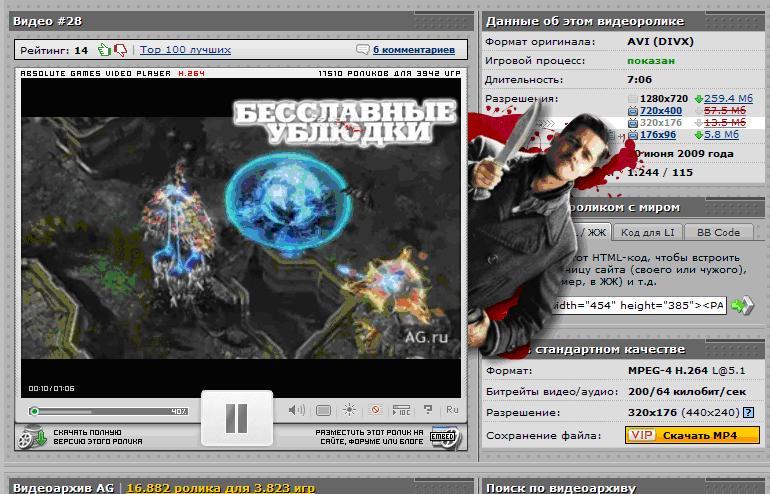Click the speech bubble comments icon
The width and height of the screenshot is (770, 494).
pyautogui.click(x=362, y=50)
